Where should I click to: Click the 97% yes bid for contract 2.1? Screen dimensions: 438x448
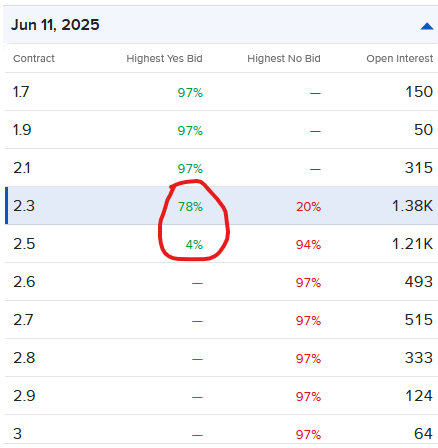[x=190, y=168]
